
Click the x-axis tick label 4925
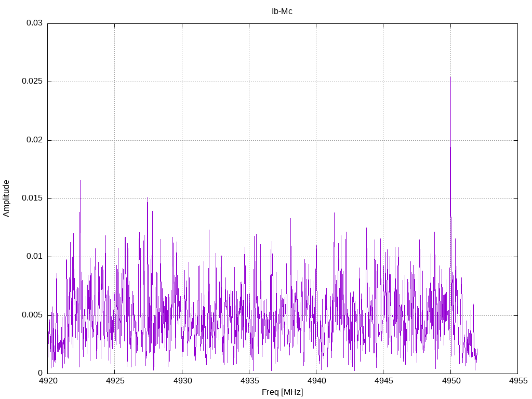point(115,381)
